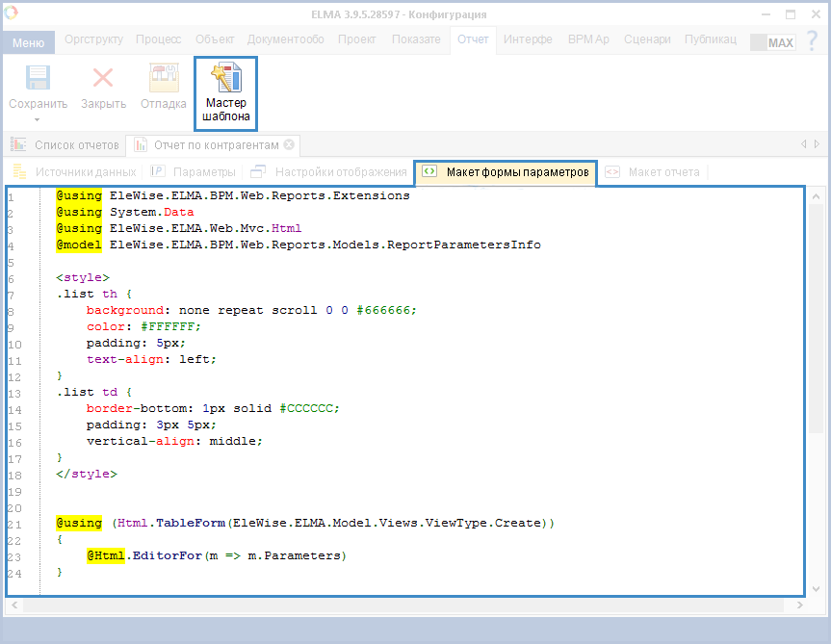Switch to the Объект ribbon tab
The width and height of the screenshot is (831, 644).
[x=215, y=39]
